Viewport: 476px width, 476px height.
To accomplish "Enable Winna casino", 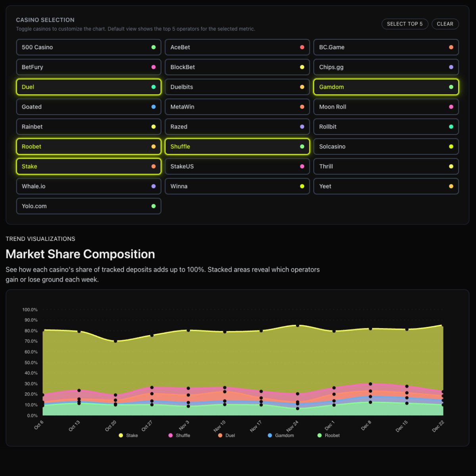I will coord(237,186).
